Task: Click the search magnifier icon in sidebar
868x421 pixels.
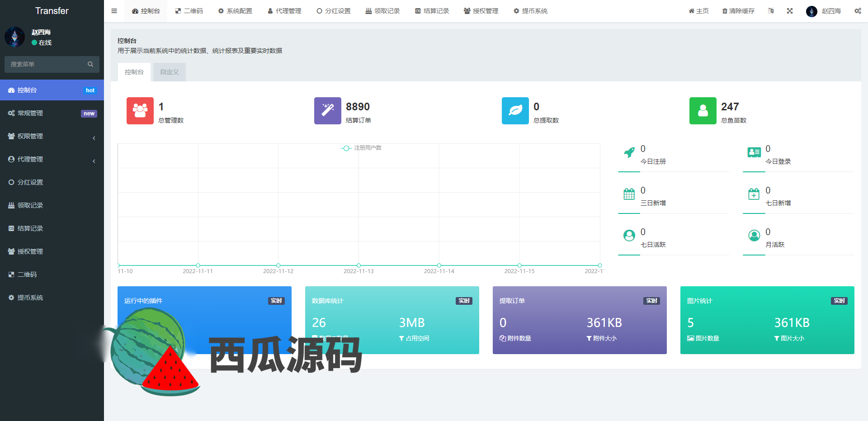Action: 90,65
